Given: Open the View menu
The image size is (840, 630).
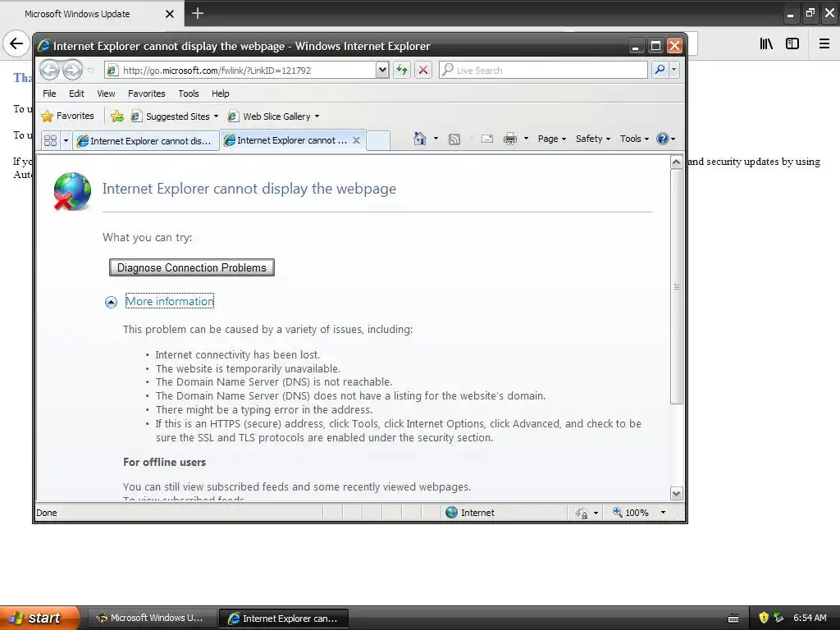Looking at the screenshot, I should (106, 94).
